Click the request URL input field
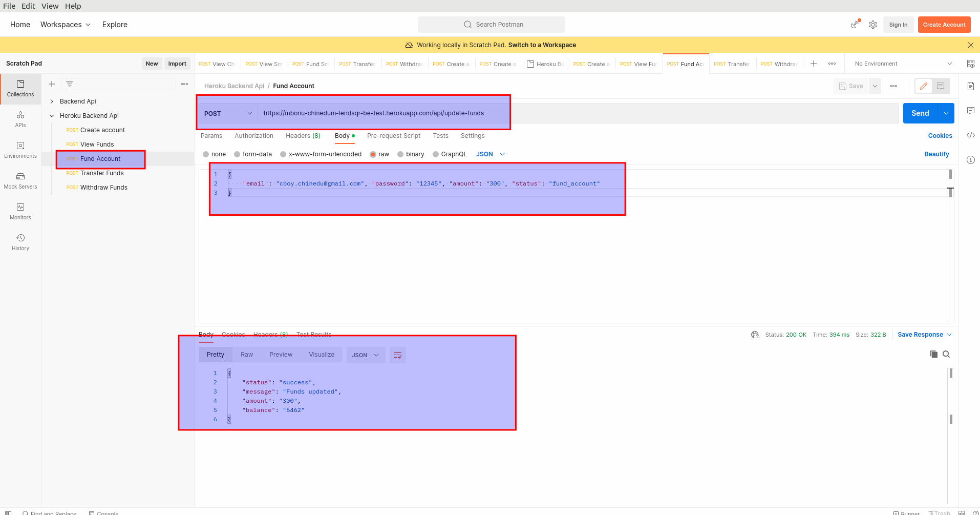Image resolution: width=980 pixels, height=515 pixels. click(x=578, y=113)
